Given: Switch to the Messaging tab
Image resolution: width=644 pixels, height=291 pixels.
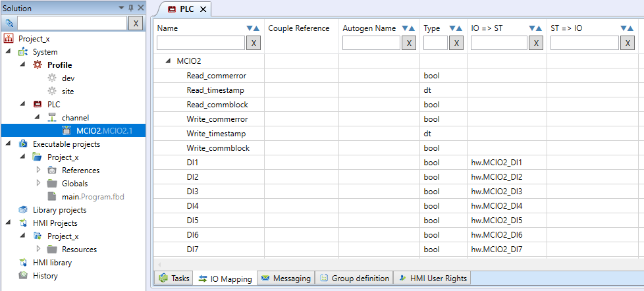Looking at the screenshot, I should pyautogui.click(x=286, y=278).
